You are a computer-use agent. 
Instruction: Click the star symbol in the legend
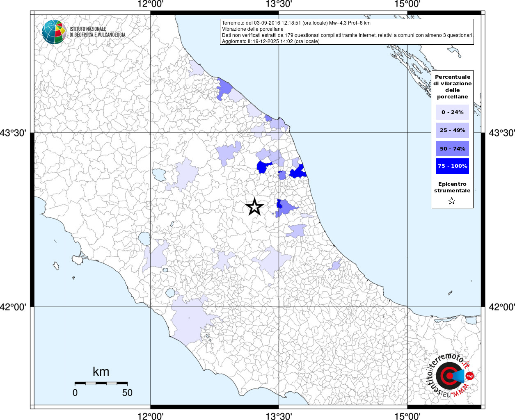tap(452, 201)
